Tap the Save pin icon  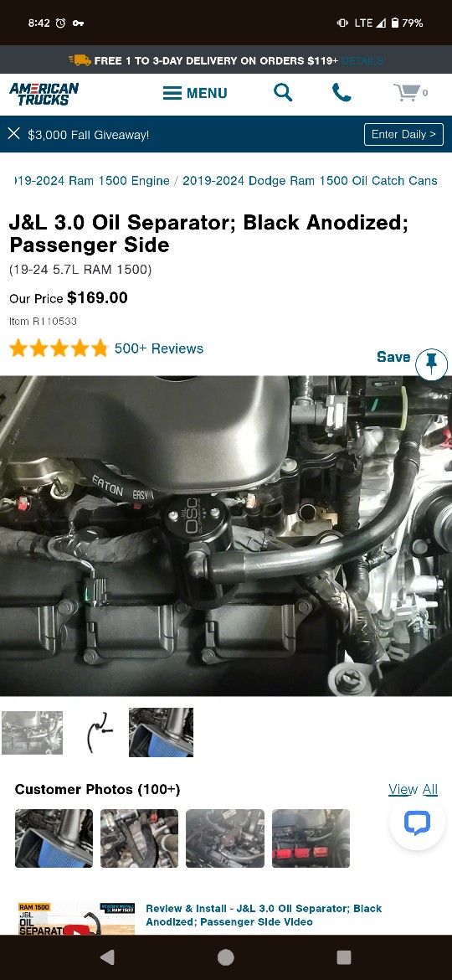click(x=431, y=364)
